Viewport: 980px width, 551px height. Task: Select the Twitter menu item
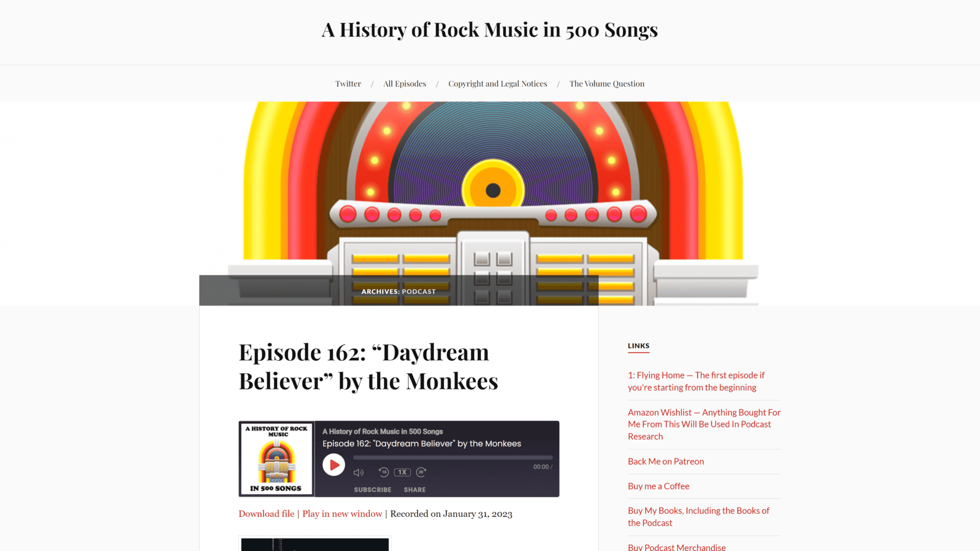pyautogui.click(x=348, y=83)
